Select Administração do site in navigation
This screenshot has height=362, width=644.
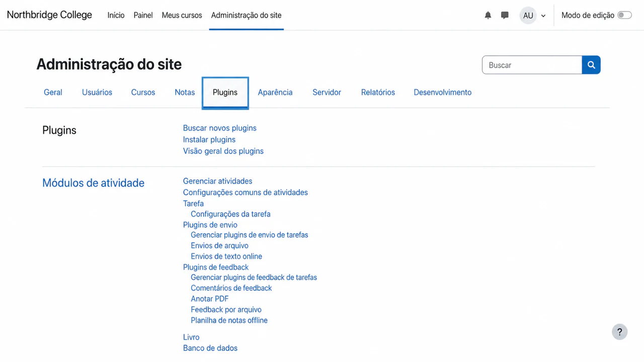[x=246, y=15]
